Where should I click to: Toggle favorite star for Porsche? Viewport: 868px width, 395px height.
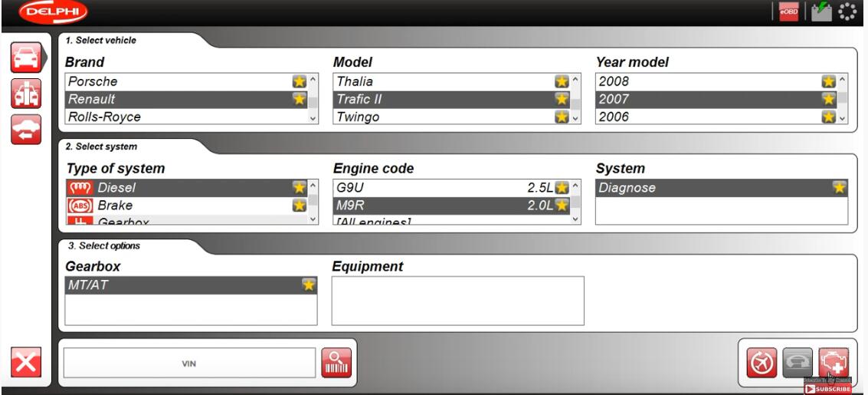[x=299, y=81]
